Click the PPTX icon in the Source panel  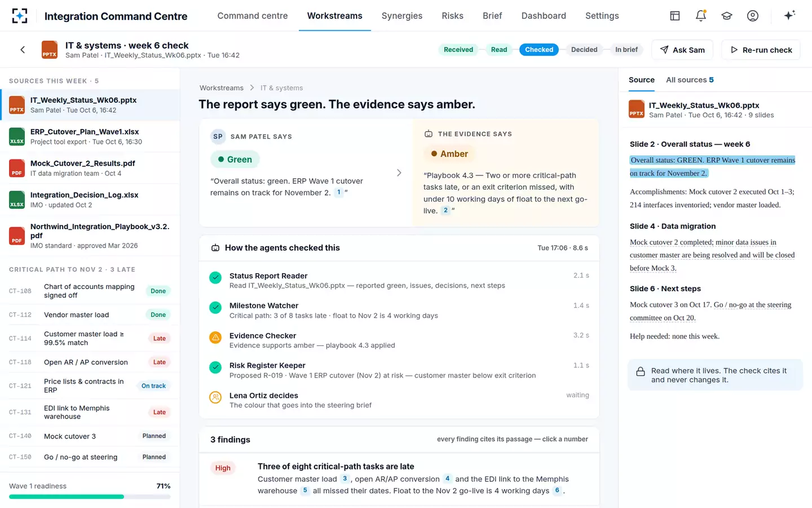pyautogui.click(x=637, y=109)
